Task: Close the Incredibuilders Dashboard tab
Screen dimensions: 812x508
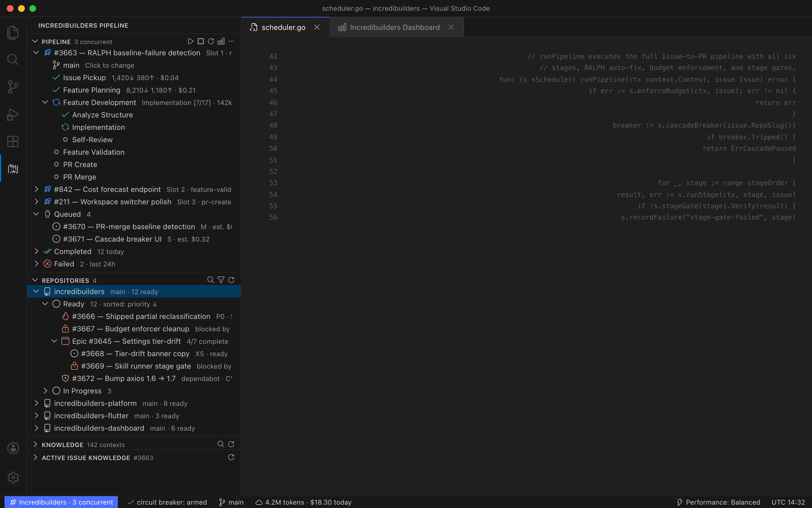Action: [x=451, y=27]
